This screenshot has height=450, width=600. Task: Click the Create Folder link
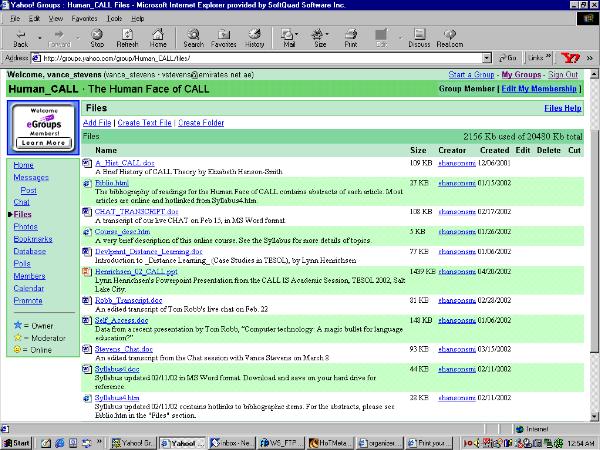pos(201,123)
